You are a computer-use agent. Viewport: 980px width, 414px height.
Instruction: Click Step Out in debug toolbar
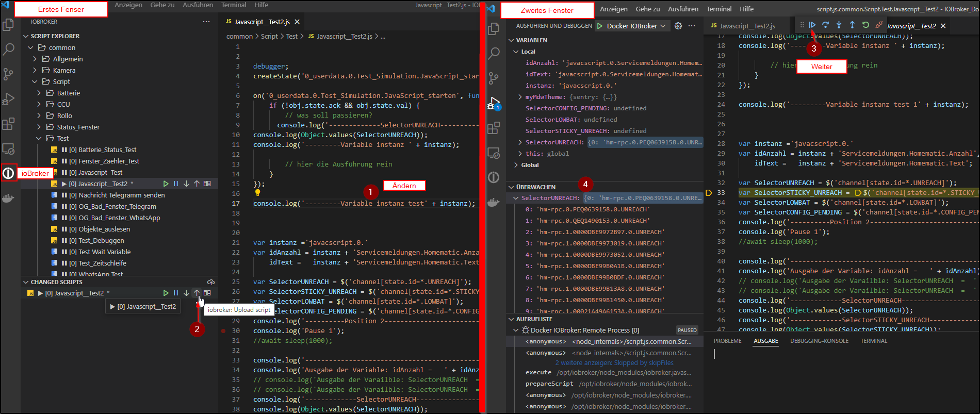(x=852, y=25)
